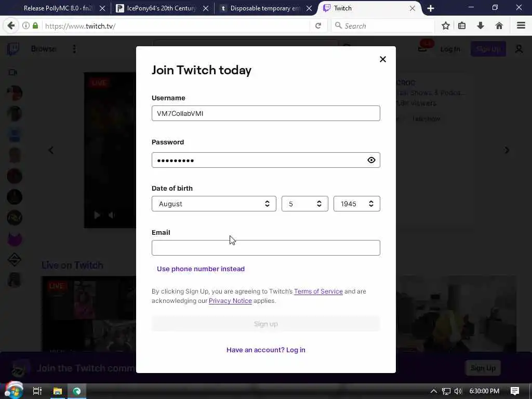Click the browser icon on taskbar
The width and height of the screenshot is (532, 399).
point(77,391)
